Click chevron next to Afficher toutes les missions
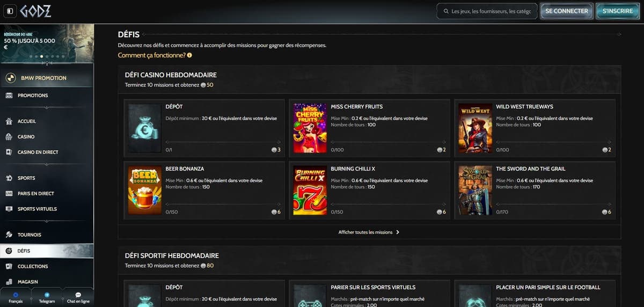This screenshot has height=307, width=644. tap(398, 232)
